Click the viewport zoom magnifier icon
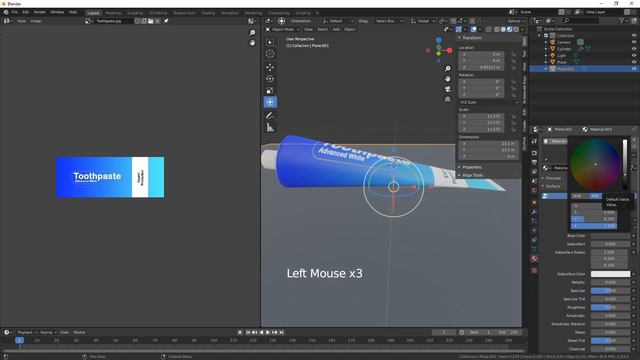This screenshot has width=640, height=360. pos(448,69)
